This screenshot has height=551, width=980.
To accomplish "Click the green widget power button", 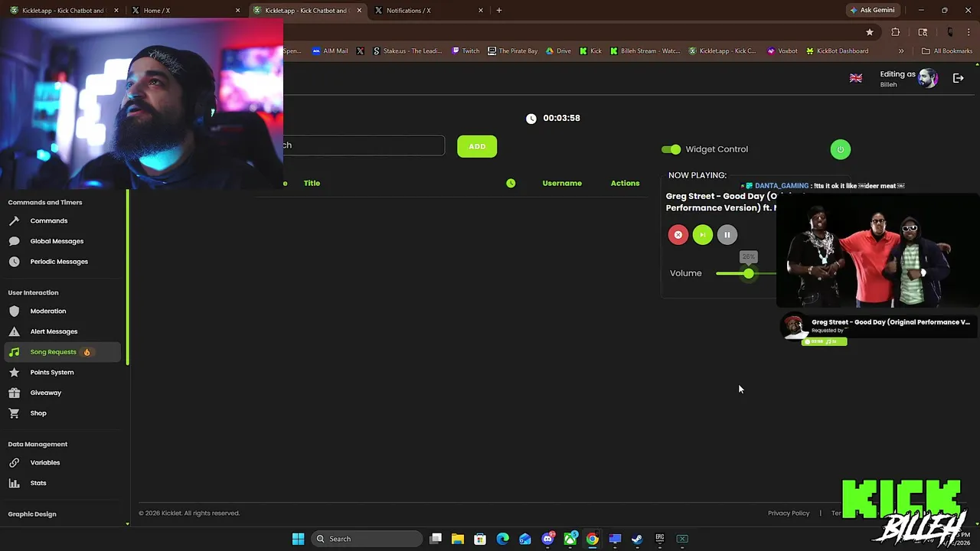I will (x=840, y=149).
